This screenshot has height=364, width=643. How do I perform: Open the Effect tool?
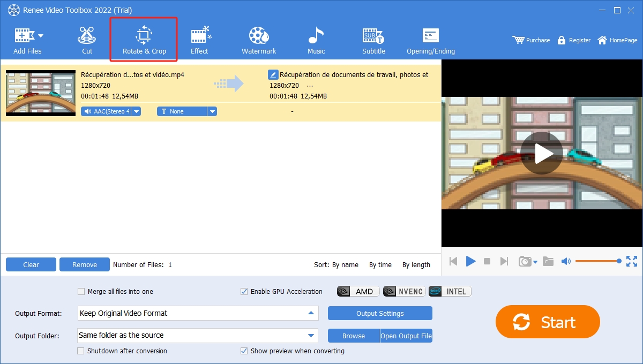click(200, 39)
